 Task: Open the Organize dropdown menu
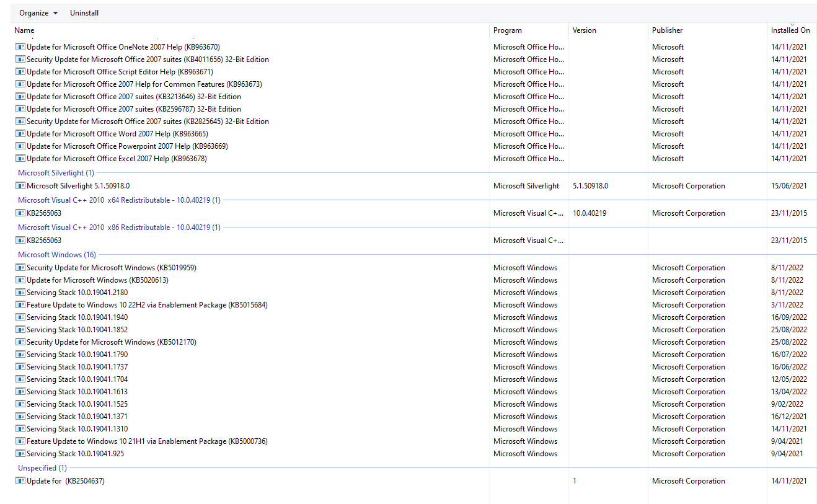pyautogui.click(x=38, y=13)
